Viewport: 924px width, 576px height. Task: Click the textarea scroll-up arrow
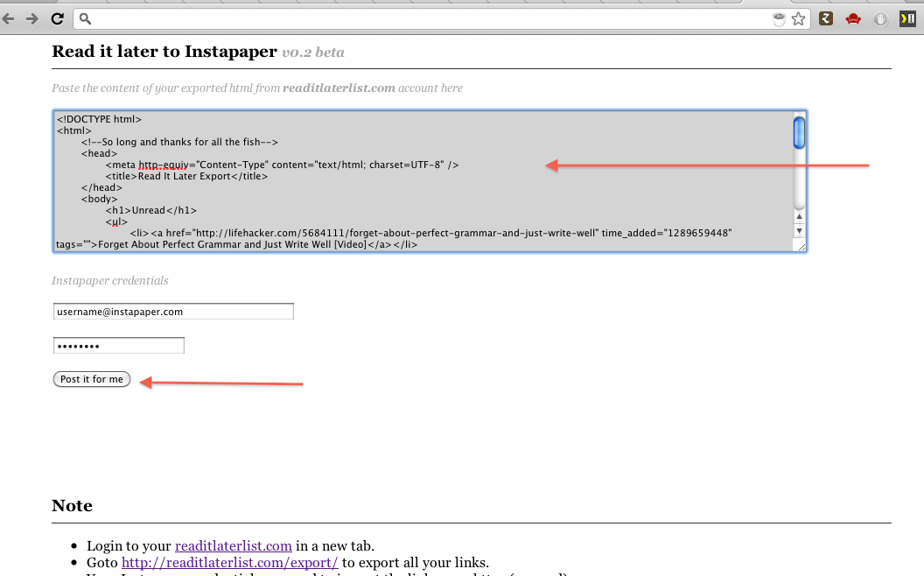tap(799, 217)
